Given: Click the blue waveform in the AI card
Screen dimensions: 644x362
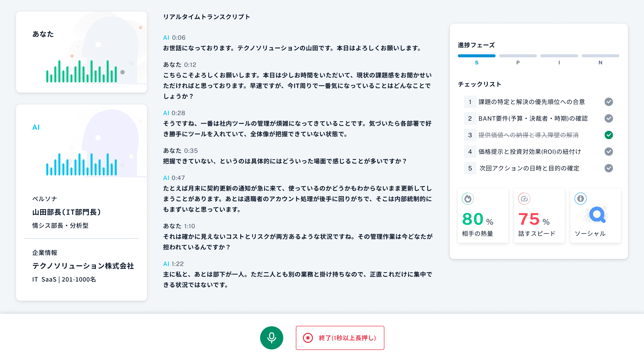Looking at the screenshot, I should [x=80, y=166].
